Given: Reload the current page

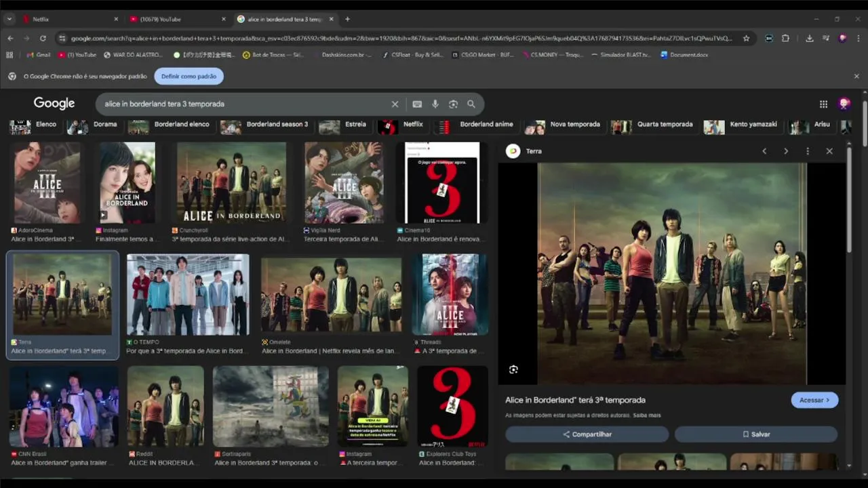Looking at the screenshot, I should (x=43, y=39).
